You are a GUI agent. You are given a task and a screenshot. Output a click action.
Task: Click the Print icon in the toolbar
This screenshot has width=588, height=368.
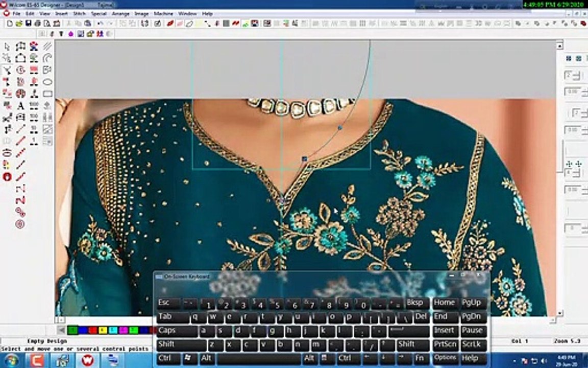[x=37, y=24]
